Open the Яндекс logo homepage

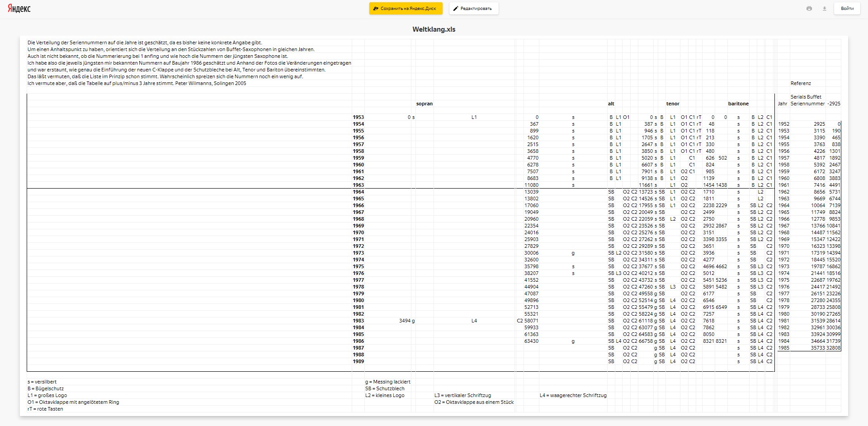click(x=19, y=9)
